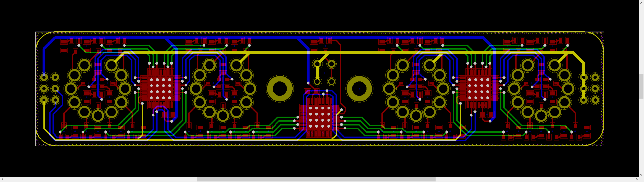644x182 pixels.
Task: Pick the rightmost IC's red thermal pad
Action: 478,89
